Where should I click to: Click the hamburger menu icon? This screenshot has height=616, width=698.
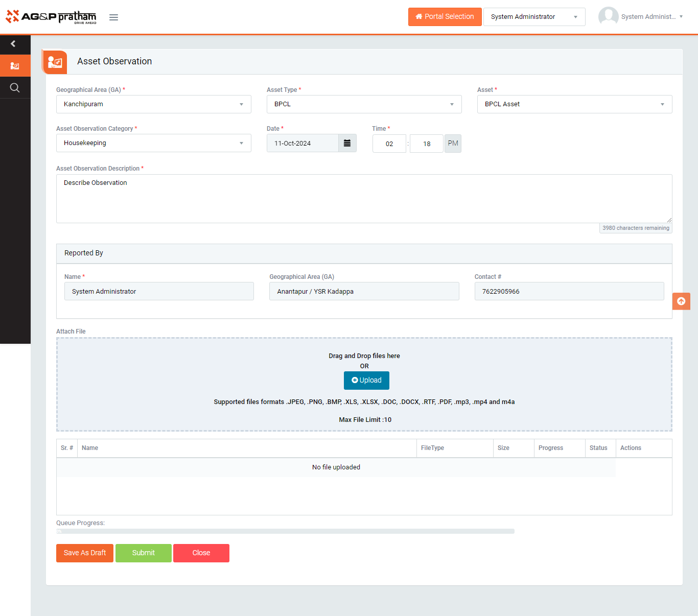point(113,17)
